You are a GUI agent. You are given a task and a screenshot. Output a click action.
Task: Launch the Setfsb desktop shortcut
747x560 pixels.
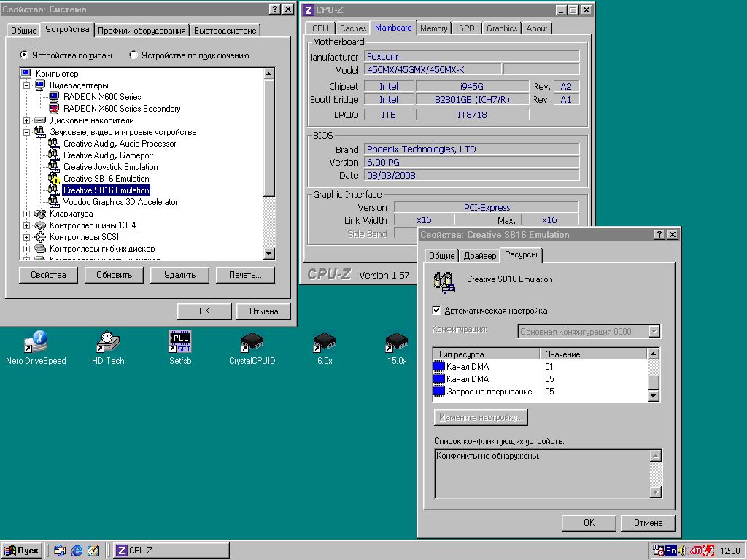click(x=179, y=342)
